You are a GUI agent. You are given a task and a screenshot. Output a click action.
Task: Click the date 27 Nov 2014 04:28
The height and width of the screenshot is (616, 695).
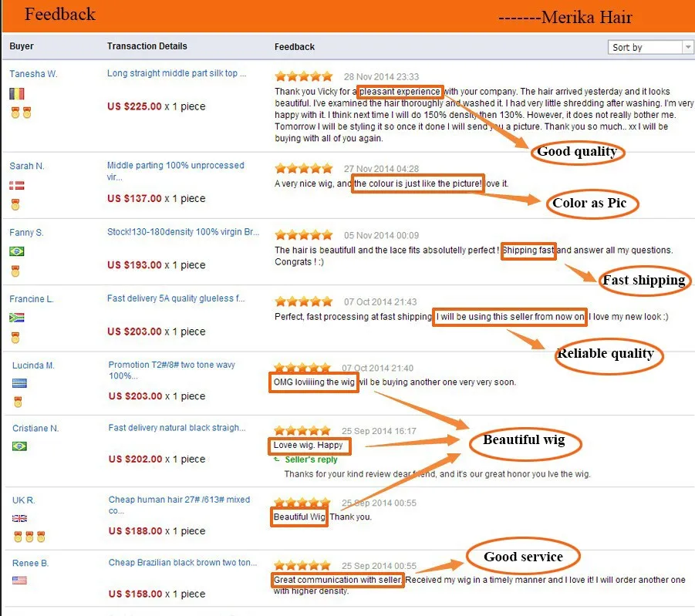tap(381, 169)
